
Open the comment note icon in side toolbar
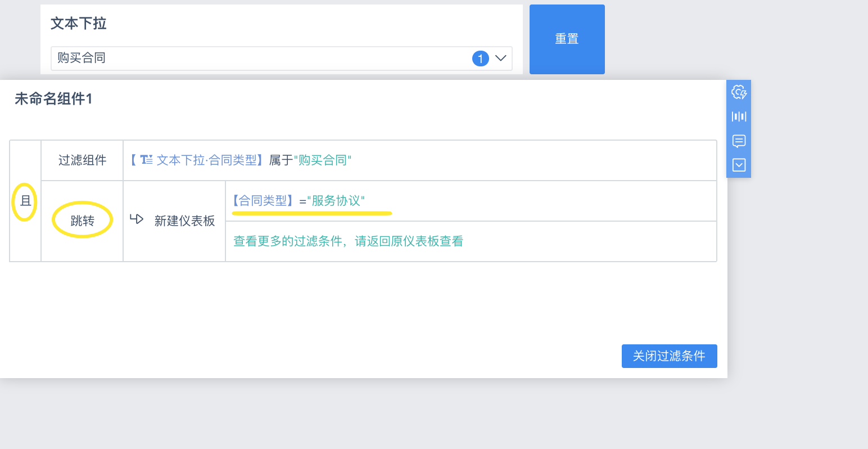(x=739, y=141)
